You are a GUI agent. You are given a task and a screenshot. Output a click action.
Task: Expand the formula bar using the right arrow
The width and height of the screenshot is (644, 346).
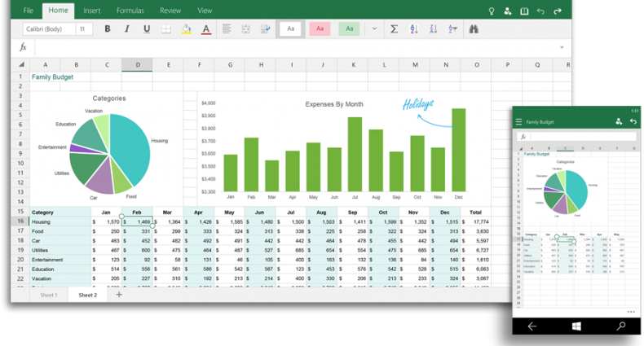pyautogui.click(x=562, y=48)
